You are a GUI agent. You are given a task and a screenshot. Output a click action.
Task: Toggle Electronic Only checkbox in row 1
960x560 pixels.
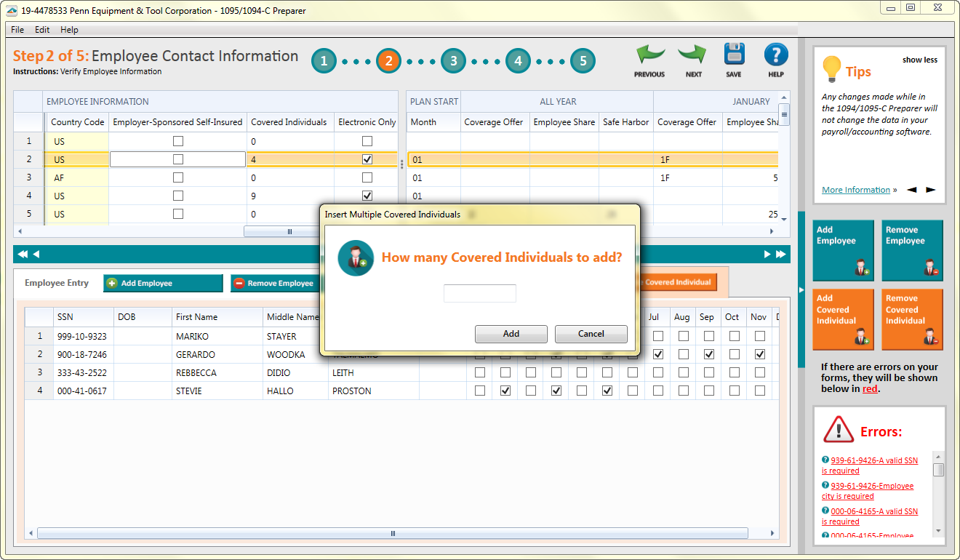tap(367, 141)
